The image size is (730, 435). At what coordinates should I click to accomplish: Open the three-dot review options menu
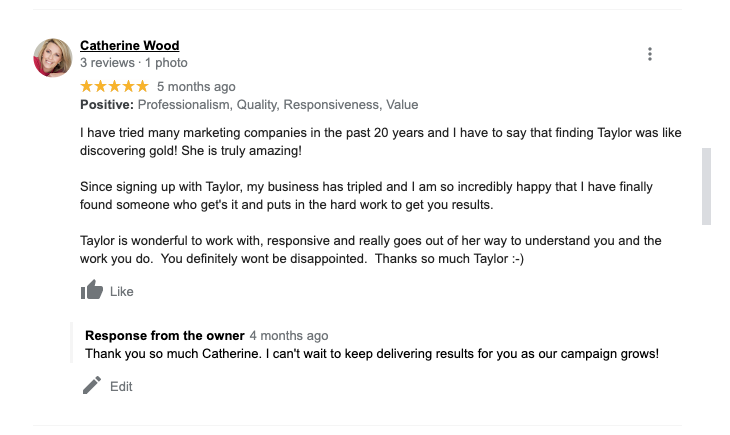pos(650,54)
